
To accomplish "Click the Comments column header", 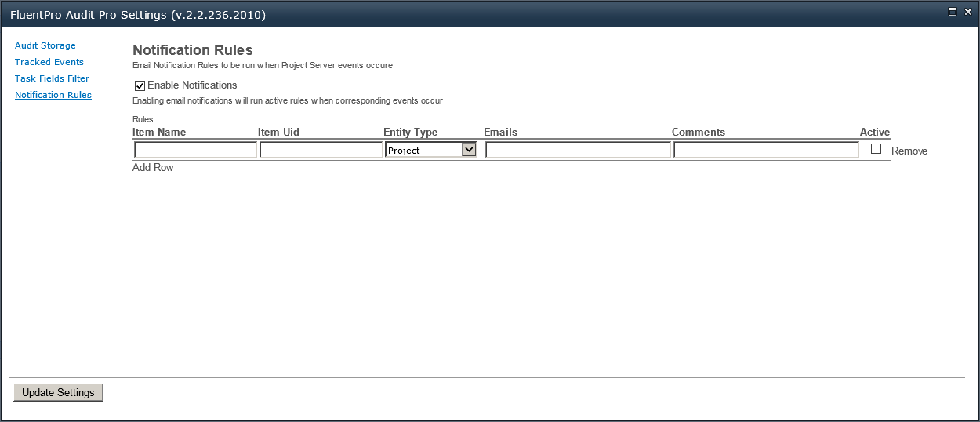I will tap(699, 132).
